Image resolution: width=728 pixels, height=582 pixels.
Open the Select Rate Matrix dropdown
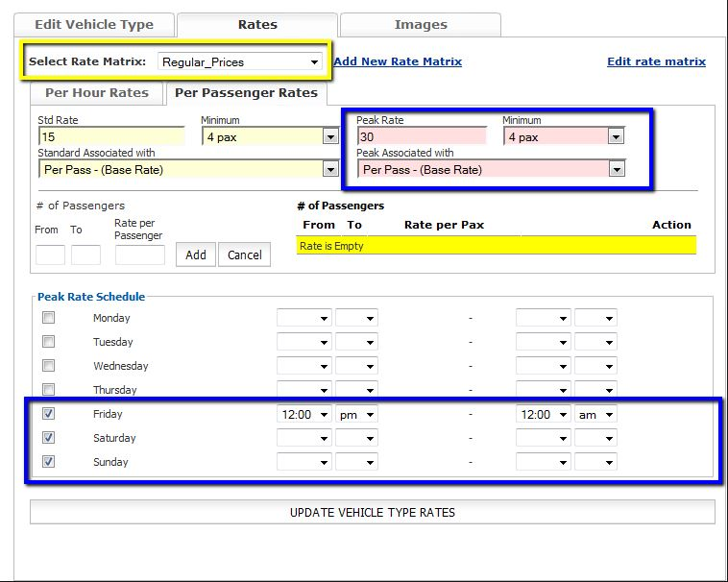240,62
